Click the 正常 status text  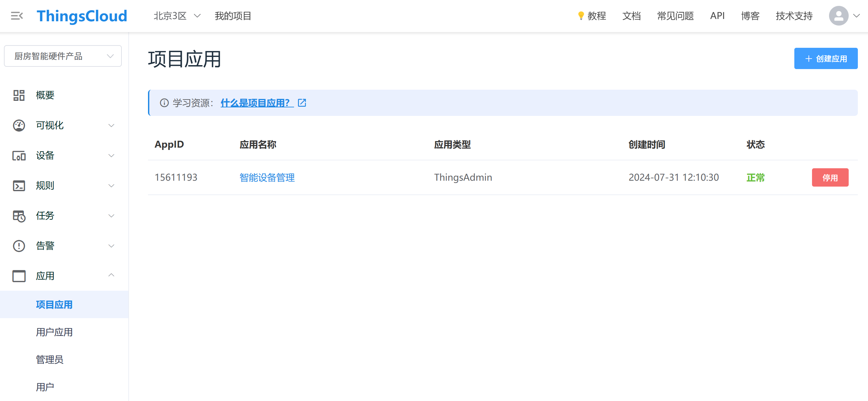pyautogui.click(x=755, y=177)
